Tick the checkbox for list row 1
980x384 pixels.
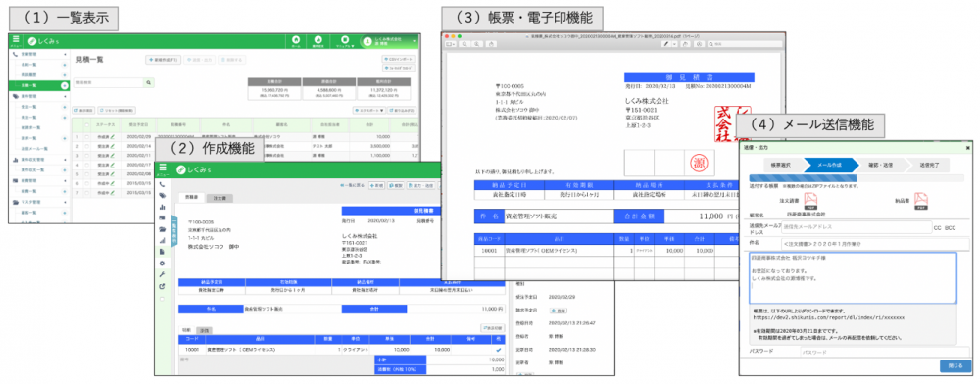coord(87,136)
